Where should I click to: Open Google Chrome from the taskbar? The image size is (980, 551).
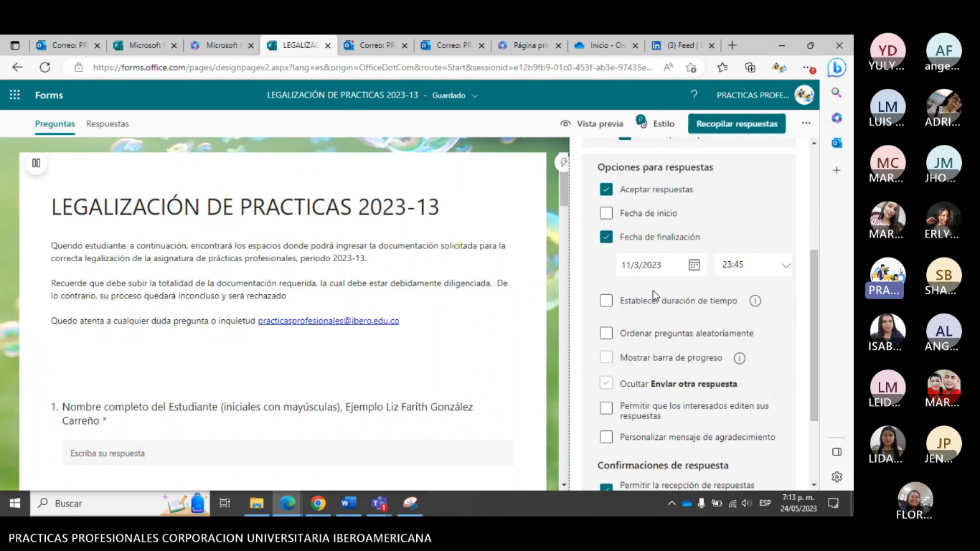[x=318, y=503]
